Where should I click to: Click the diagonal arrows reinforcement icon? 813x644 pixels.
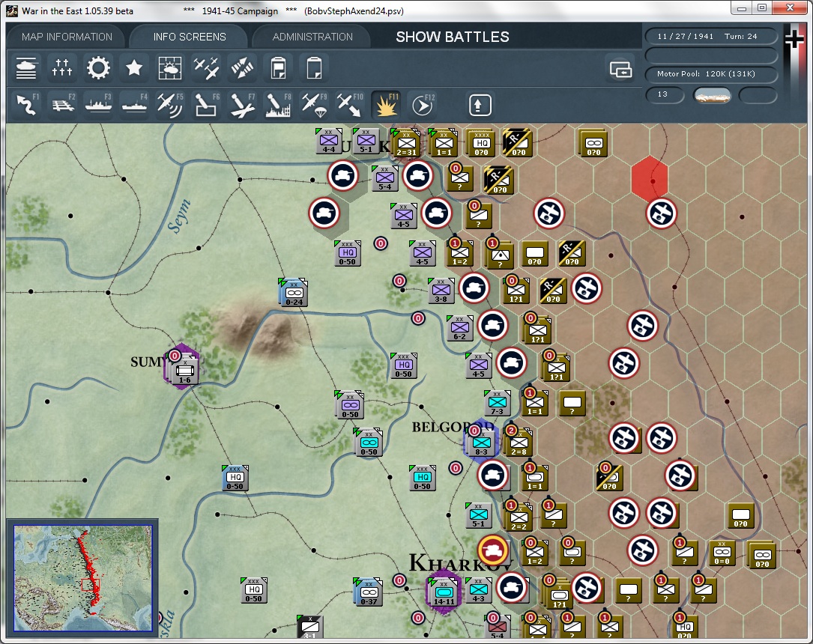242,68
